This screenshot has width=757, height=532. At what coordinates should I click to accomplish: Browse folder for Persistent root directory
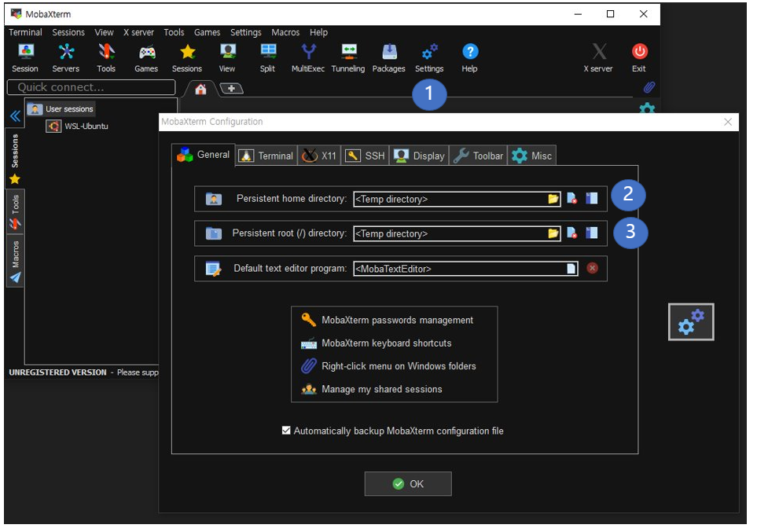click(x=553, y=233)
